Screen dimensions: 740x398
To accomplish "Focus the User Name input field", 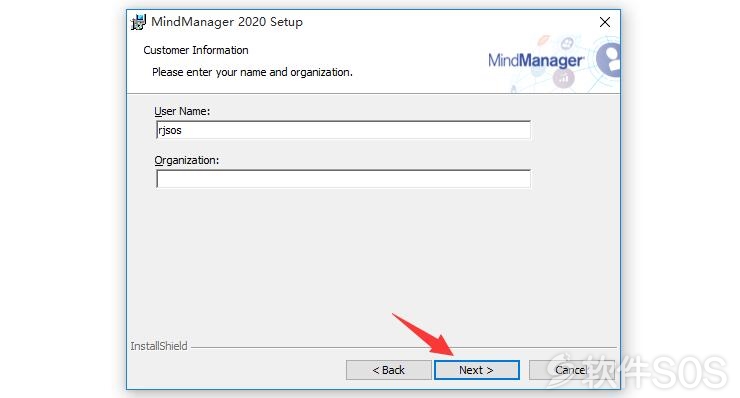I will pos(343,130).
